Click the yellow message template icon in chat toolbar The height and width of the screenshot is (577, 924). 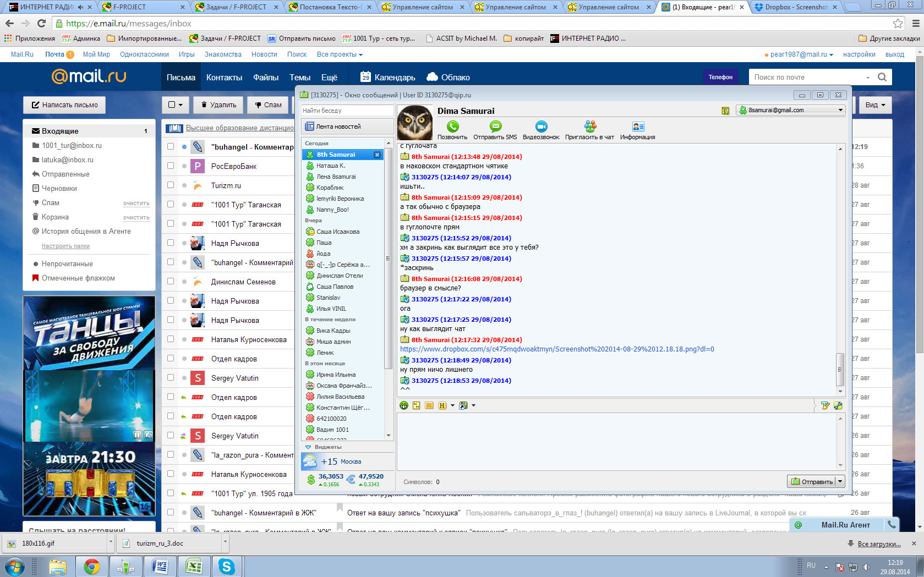pos(429,405)
